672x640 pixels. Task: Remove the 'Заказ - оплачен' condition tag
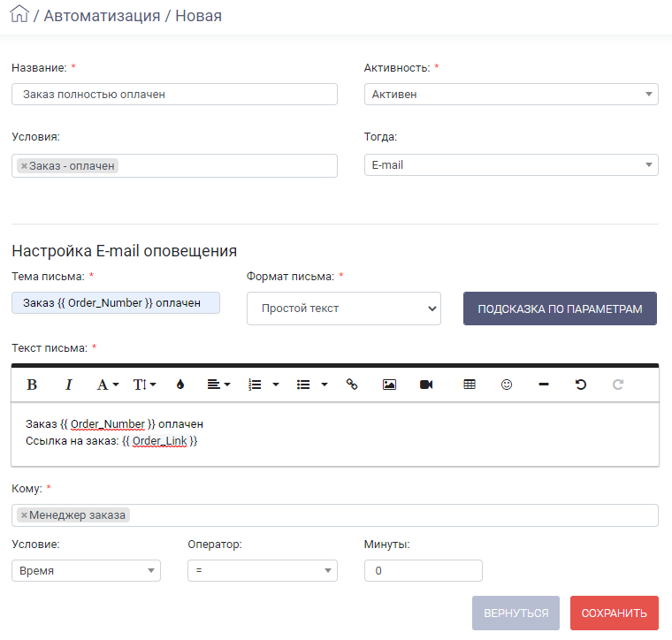coord(24,166)
